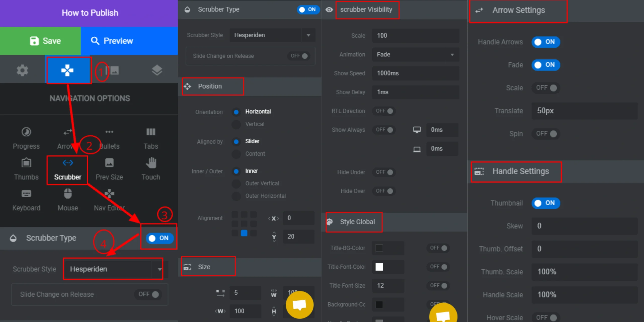This screenshot has height=322, width=644.
Task: Toggle the Arrow Settings Fade switch
Action: [546, 65]
